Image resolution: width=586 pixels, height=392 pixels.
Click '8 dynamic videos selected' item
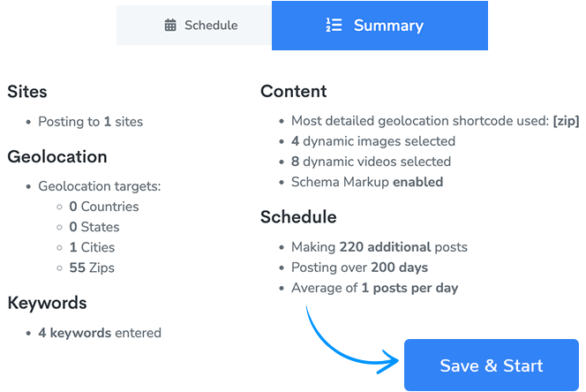[x=372, y=162]
